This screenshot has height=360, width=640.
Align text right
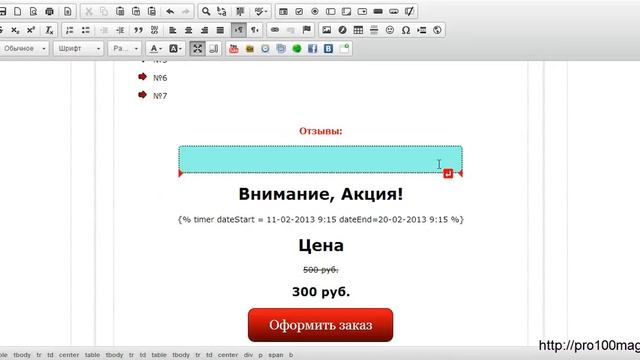click(x=204, y=30)
